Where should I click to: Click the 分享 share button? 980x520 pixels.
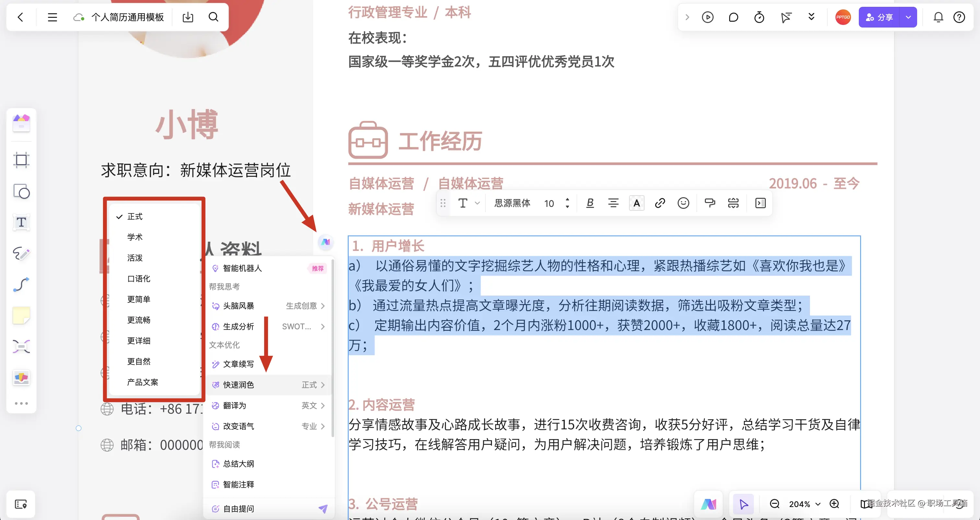coord(879,17)
